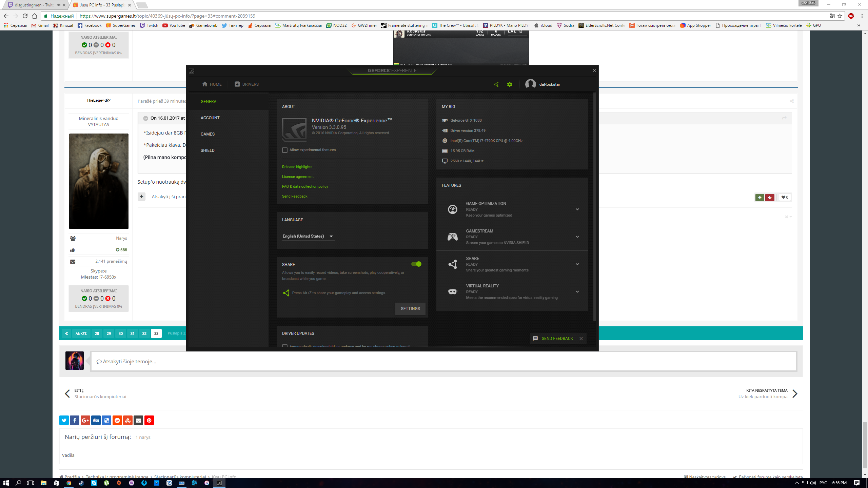The width and height of the screenshot is (868, 488).
Task: Click the SETTINGS button in Share panel
Action: (x=410, y=309)
